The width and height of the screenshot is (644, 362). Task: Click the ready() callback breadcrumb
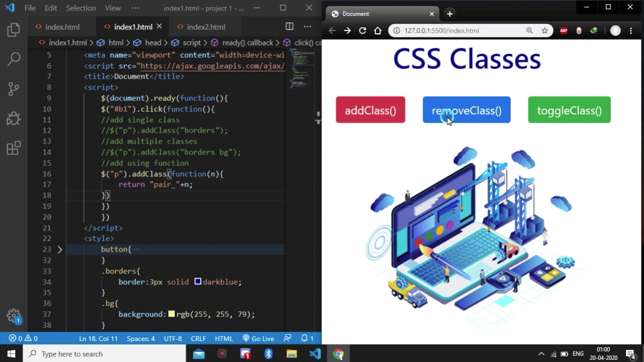(x=243, y=43)
